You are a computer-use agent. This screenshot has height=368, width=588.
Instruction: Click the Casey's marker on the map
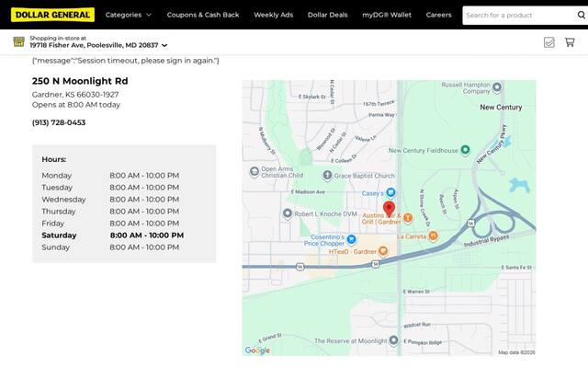[x=390, y=192]
